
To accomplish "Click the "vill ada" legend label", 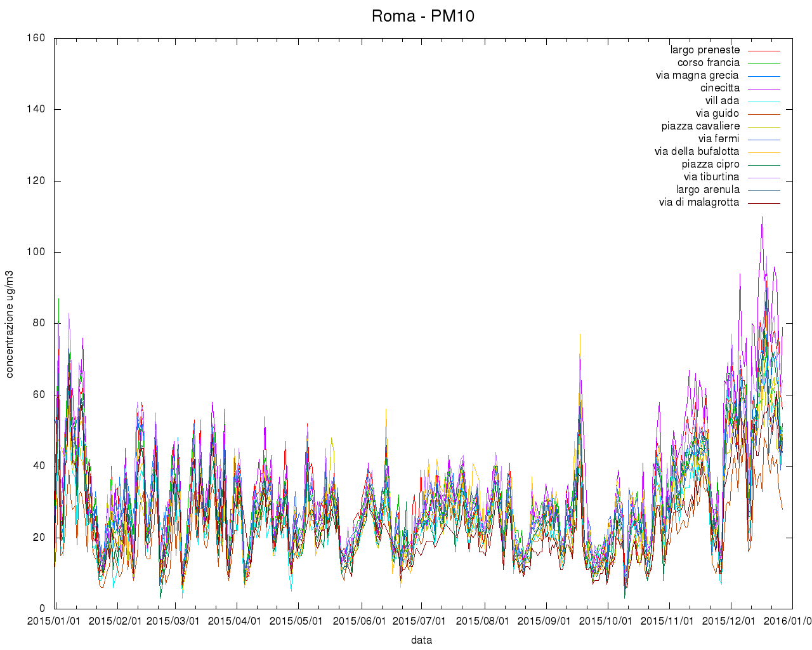I will (722, 100).
